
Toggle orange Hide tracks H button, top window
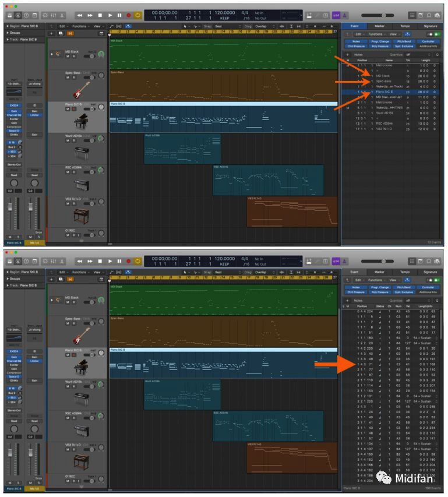click(x=70, y=33)
